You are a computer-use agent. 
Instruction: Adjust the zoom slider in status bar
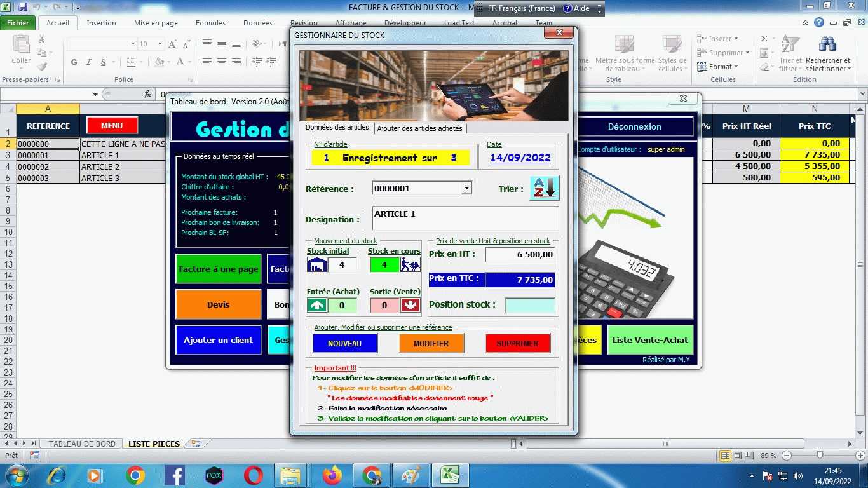tap(820, 456)
